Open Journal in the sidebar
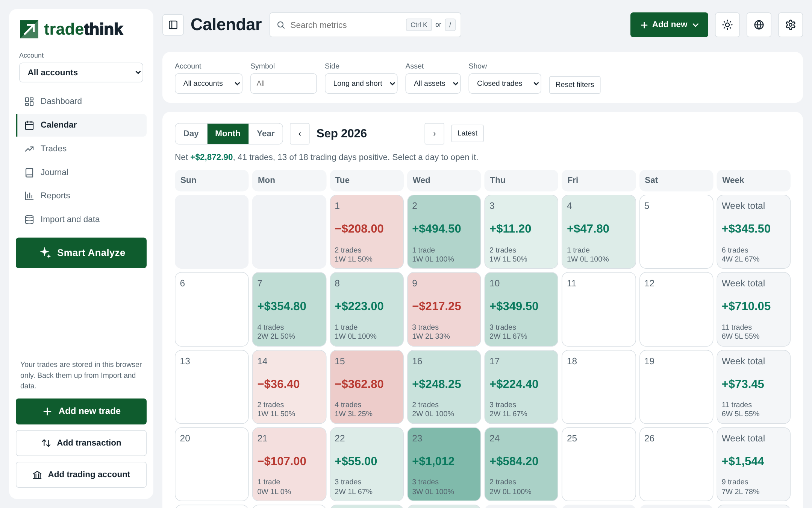 [81, 172]
